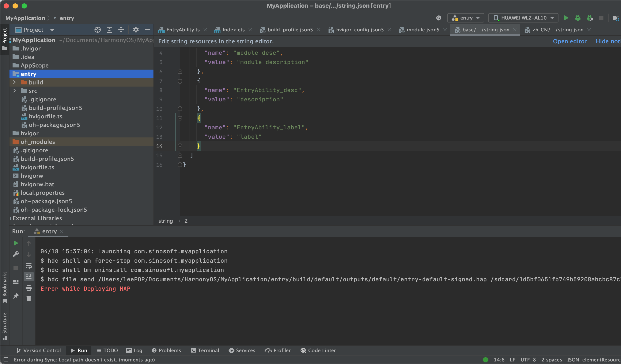Click the sync target crosshair icon in top toolbar
The image size is (621, 364).
[x=439, y=18]
